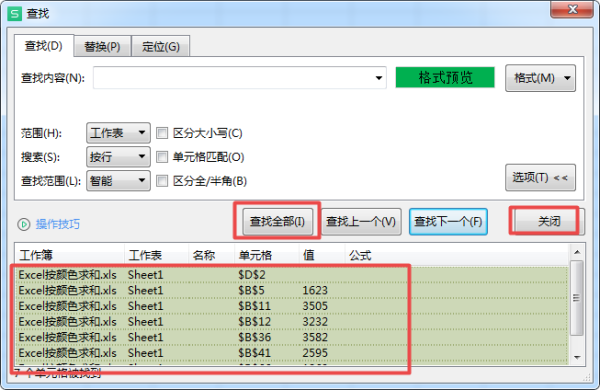Expand the 搜索(S) 按行 dropdown
Viewport: 600px width, 390px height.
(x=118, y=157)
